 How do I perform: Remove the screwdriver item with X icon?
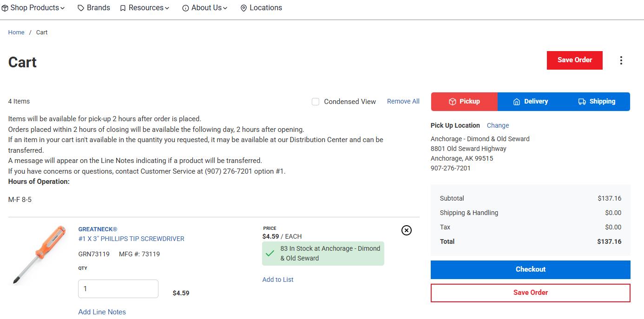click(406, 230)
